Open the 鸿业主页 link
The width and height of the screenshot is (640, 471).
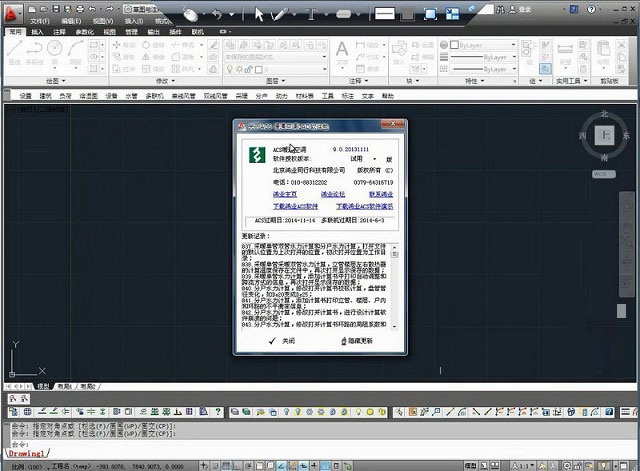(258, 194)
